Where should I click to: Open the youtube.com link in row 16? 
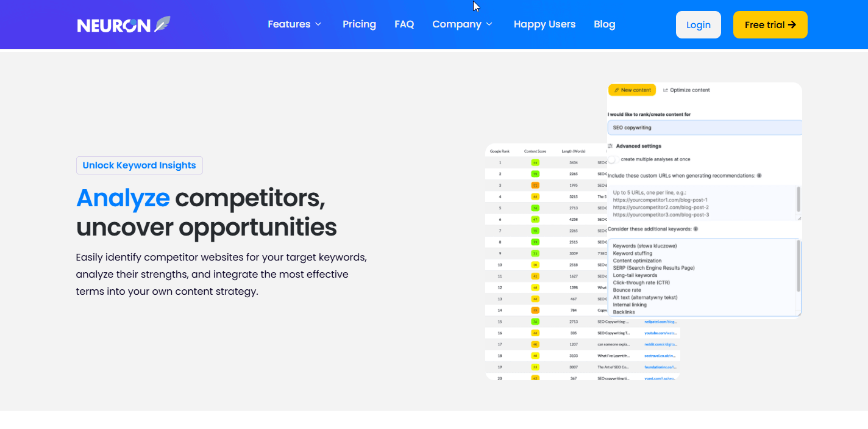point(661,333)
